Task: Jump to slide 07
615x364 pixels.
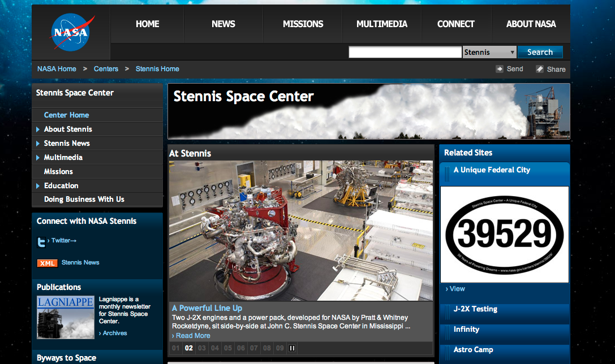Action: [x=254, y=348]
